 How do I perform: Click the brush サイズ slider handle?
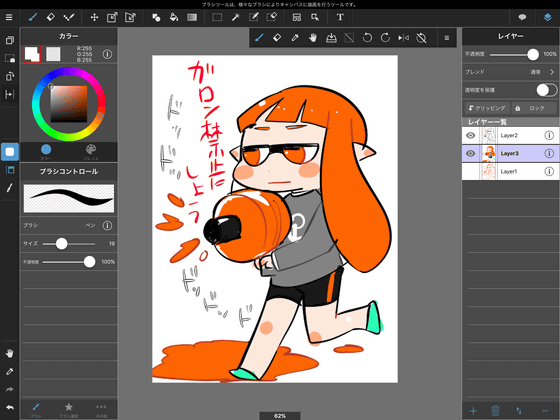click(61, 244)
